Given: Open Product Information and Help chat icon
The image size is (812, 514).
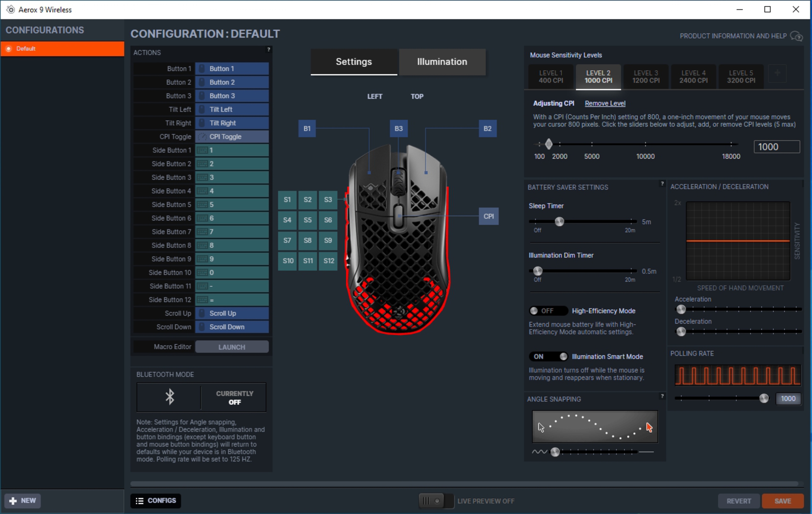Looking at the screenshot, I should 797,36.
